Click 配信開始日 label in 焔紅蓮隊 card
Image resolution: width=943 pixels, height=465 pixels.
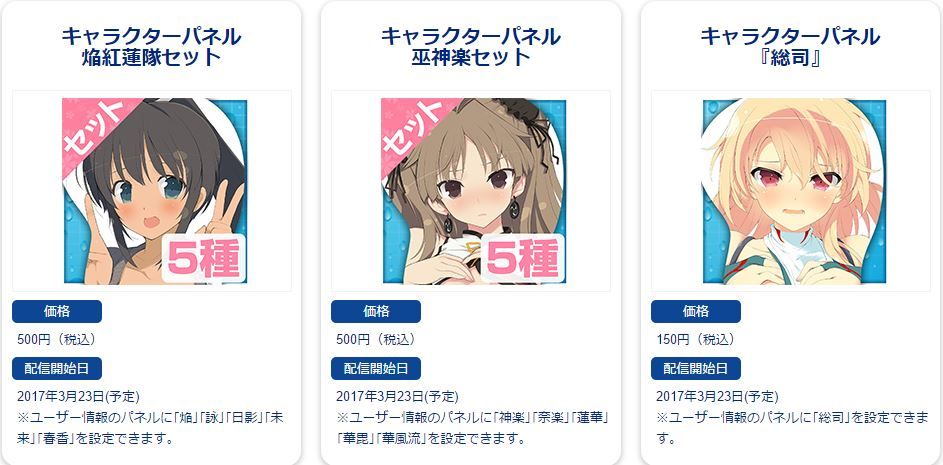pos(57,368)
